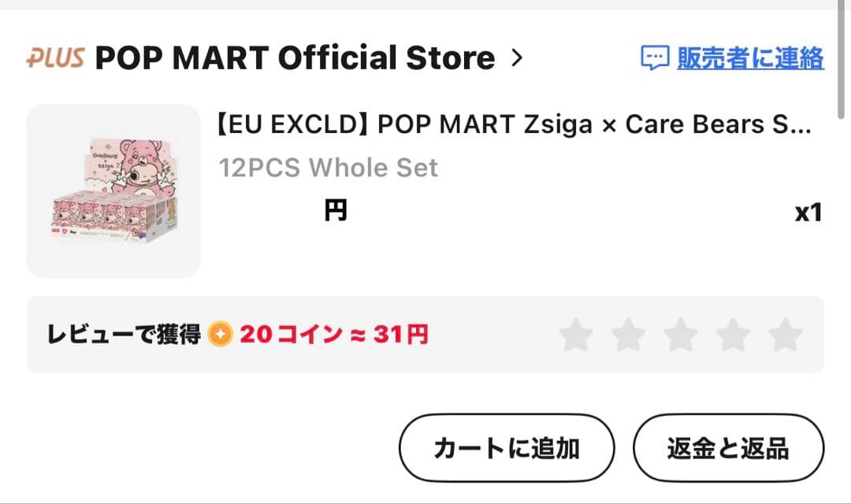851x504 pixels.
Task: Select the fourth star rating icon
Action: [731, 335]
